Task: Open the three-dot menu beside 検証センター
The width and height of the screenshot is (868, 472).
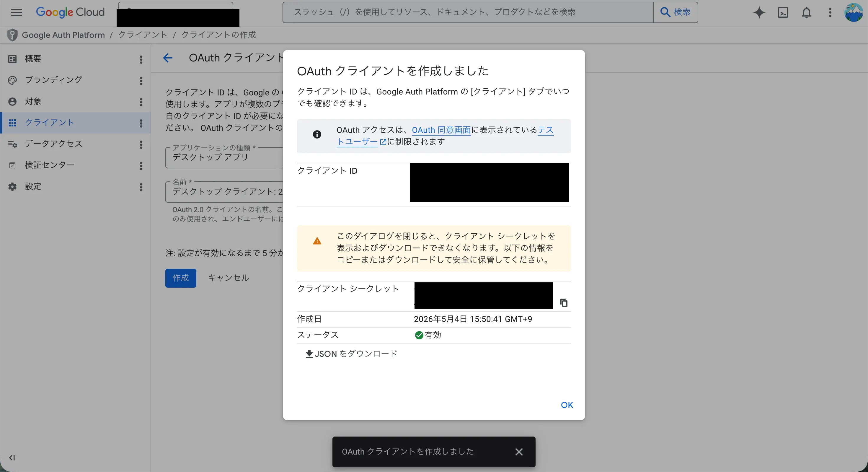Action: (141, 166)
